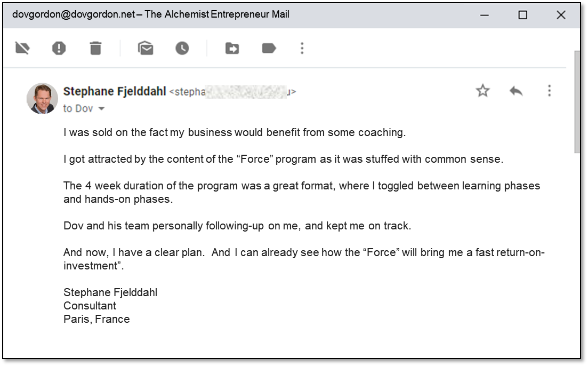The height and width of the screenshot is (366, 588).
Task: Click the sender name Stephane Fjelddahl
Action: click(115, 91)
